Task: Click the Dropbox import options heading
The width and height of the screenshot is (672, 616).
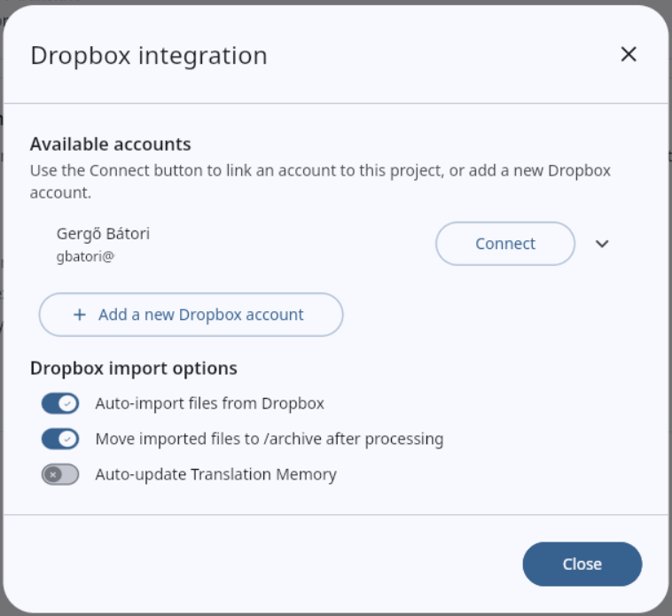Action: pos(134,369)
